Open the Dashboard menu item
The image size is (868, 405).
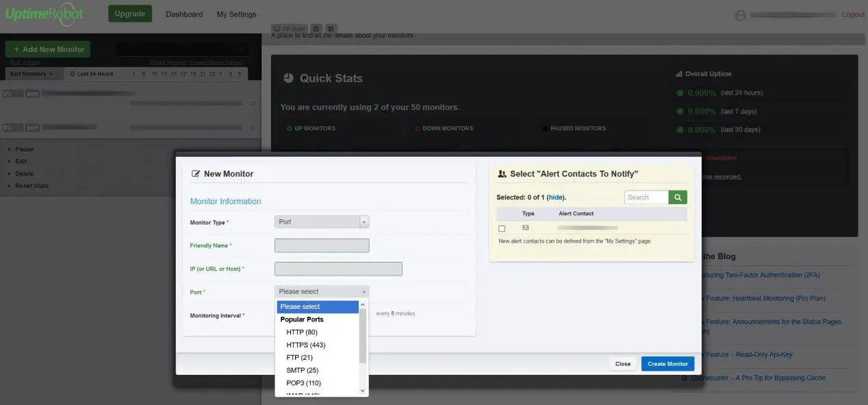184,14
